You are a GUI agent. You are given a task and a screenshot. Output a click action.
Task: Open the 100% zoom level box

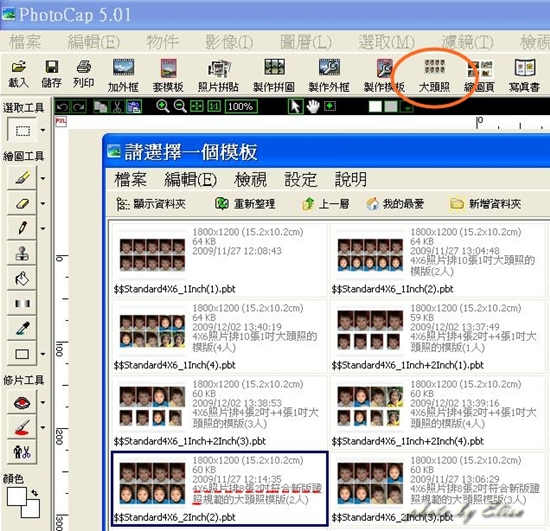(241, 106)
